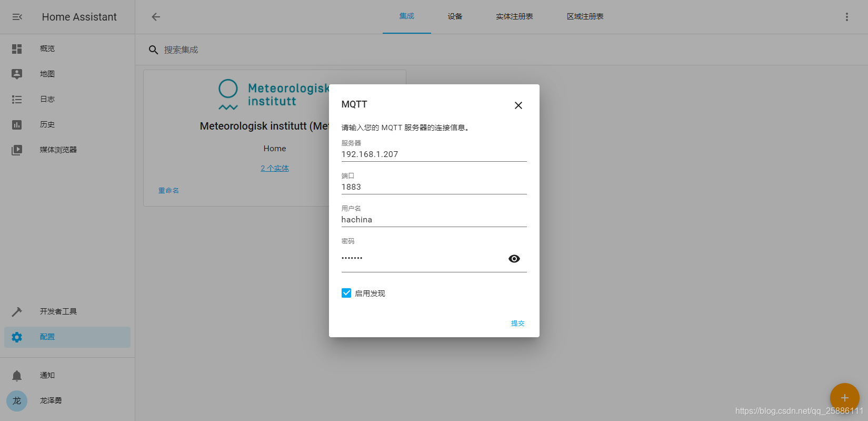Viewport: 868px width, 421px height.
Task: Select the 日志 sidebar label
Action: (x=47, y=99)
